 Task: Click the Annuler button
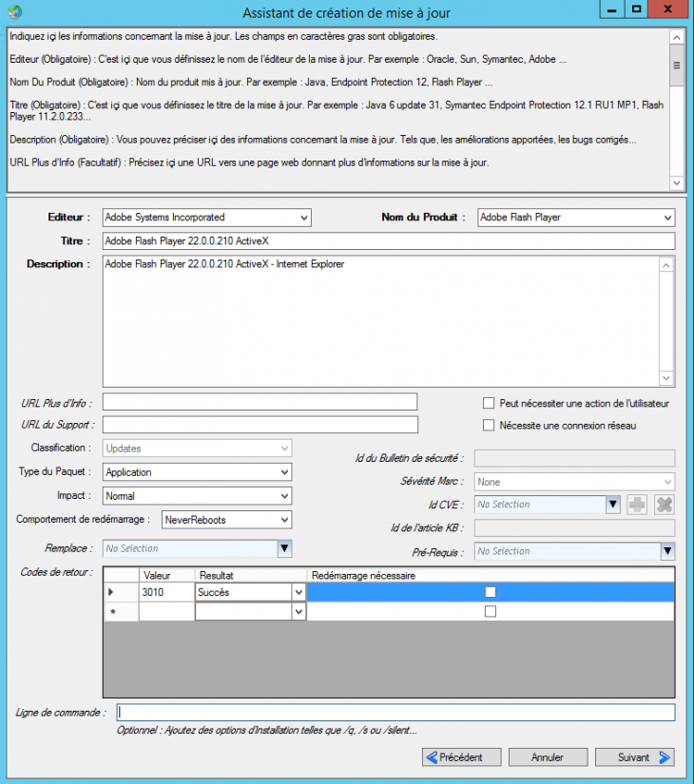548,757
